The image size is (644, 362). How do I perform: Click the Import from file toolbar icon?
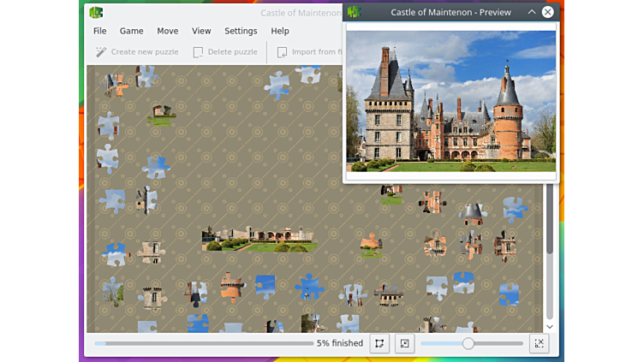pyautogui.click(x=282, y=52)
